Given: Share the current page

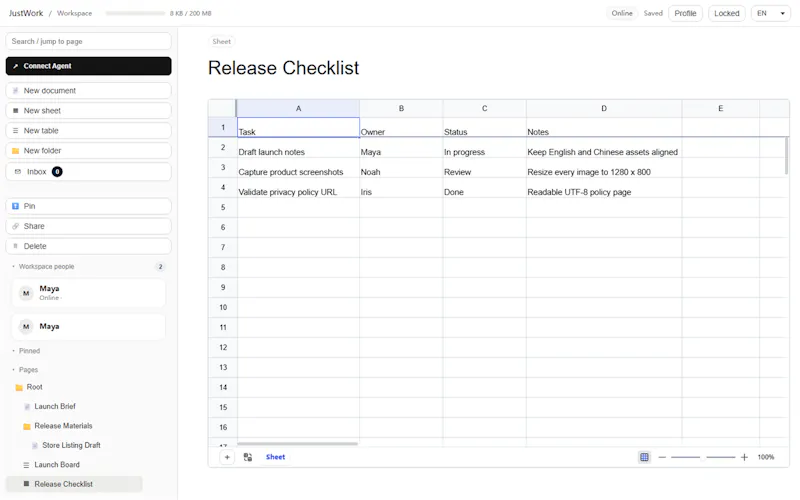Looking at the screenshot, I should coord(88,226).
